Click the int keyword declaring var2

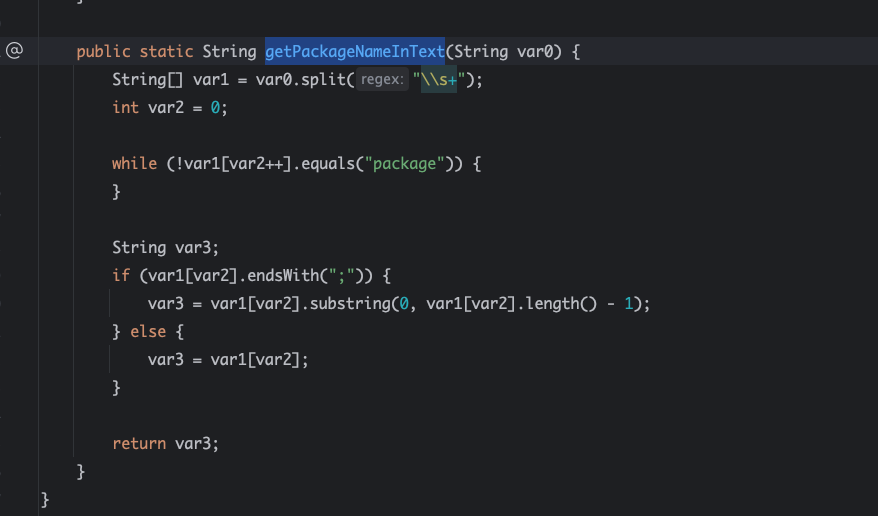(125, 107)
